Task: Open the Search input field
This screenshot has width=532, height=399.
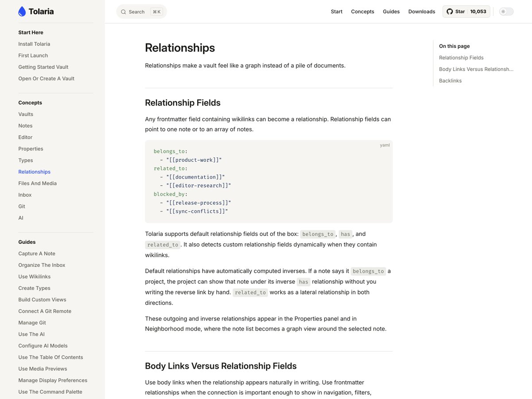Action: [141, 12]
